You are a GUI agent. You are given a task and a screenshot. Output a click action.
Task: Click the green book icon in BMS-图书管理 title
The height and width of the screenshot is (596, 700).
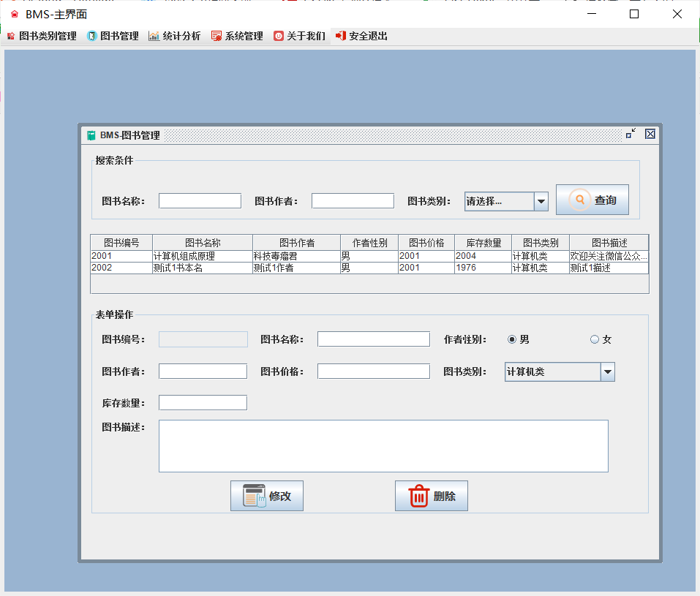click(x=91, y=135)
